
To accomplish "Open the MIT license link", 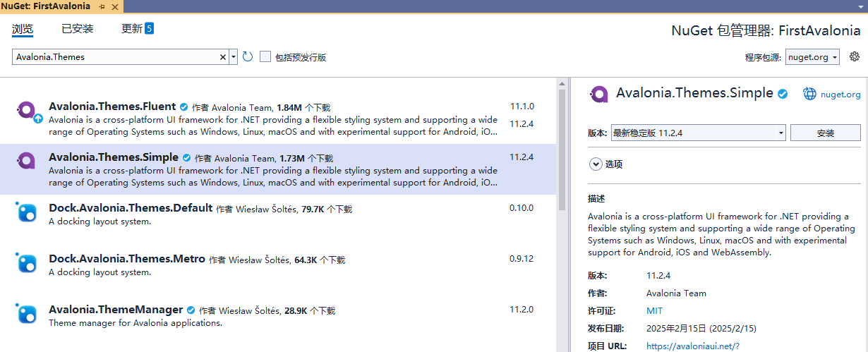I will [x=654, y=310].
